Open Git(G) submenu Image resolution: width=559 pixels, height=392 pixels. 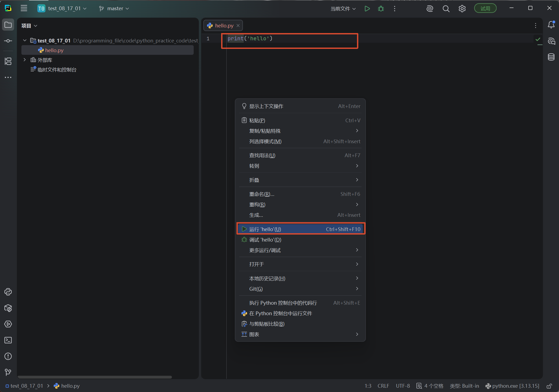[300, 289]
